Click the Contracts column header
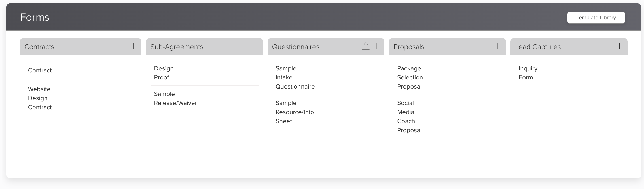The width and height of the screenshot is (644, 189). pyautogui.click(x=39, y=47)
